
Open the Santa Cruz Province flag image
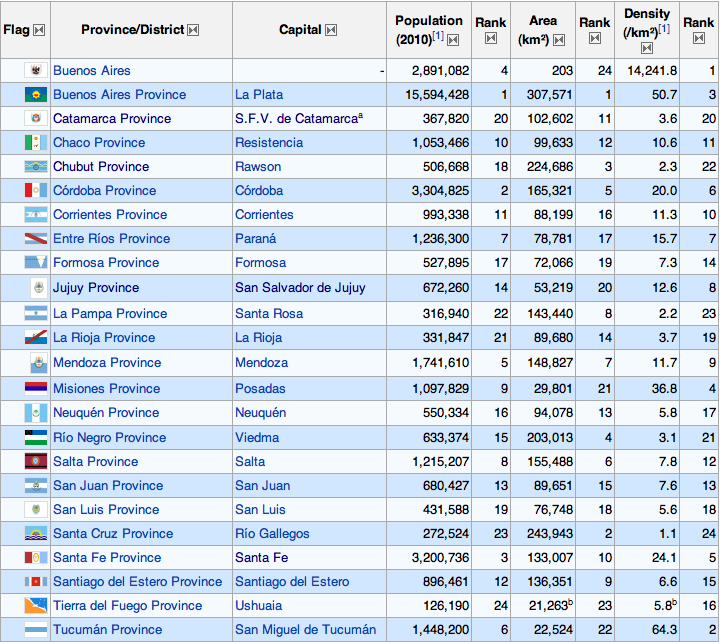click(36, 534)
